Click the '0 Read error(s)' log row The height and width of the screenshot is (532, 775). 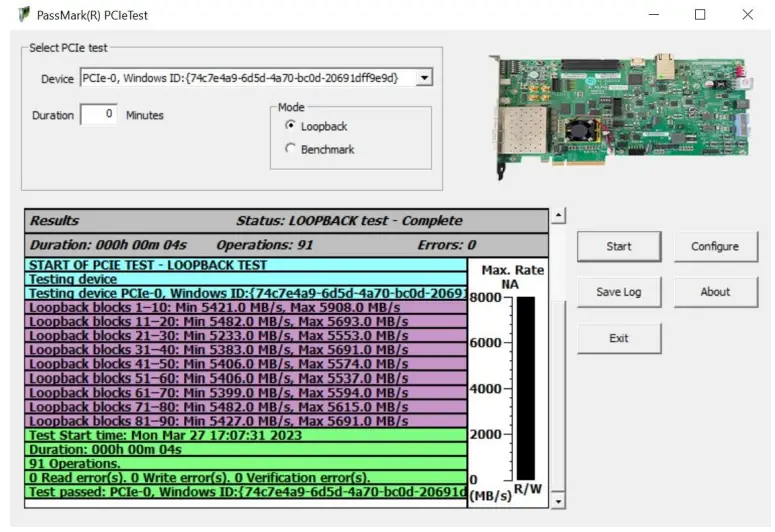click(246, 478)
